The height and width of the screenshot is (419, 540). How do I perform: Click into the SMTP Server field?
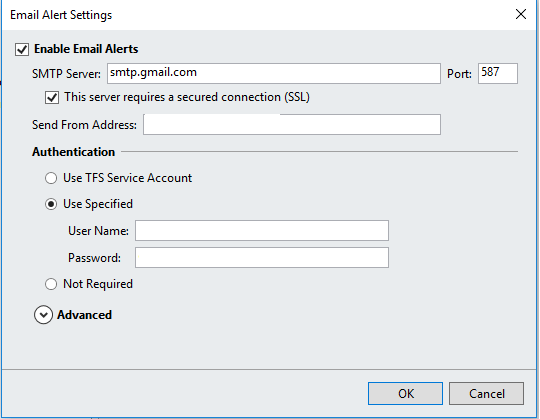(x=274, y=73)
